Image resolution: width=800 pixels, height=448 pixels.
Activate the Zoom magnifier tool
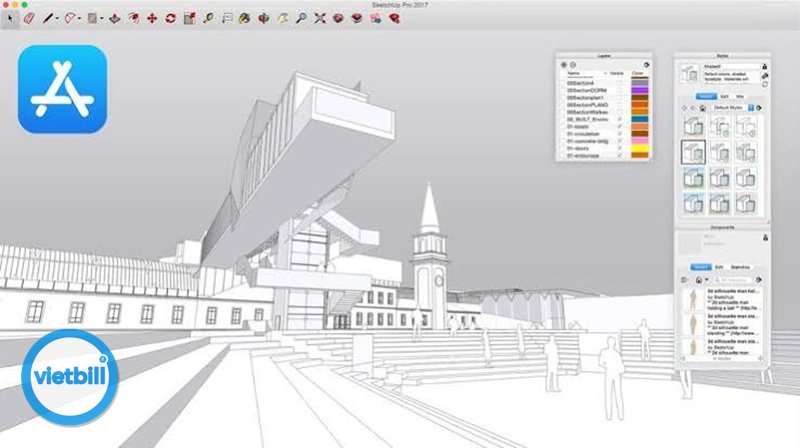[x=302, y=19]
